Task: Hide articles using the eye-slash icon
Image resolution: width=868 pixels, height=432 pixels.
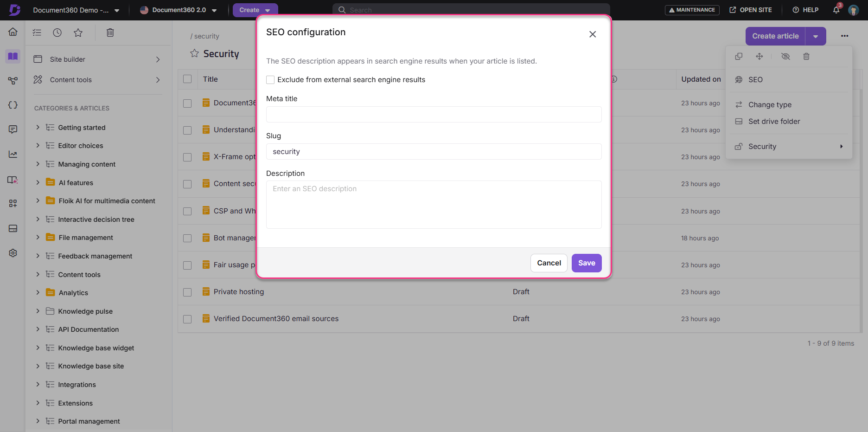Action: [x=785, y=56]
